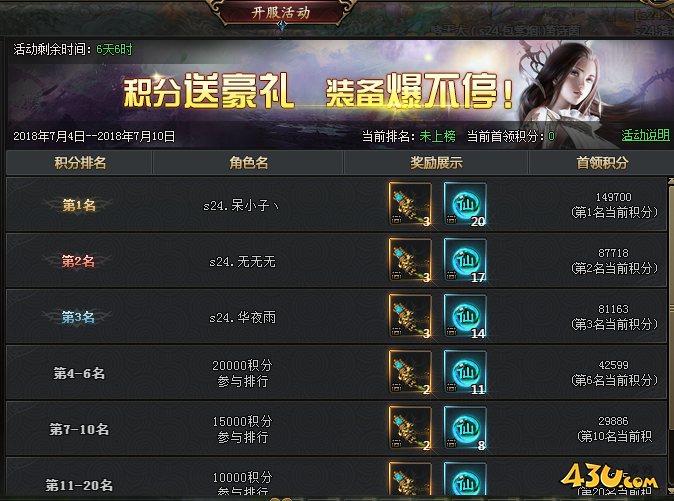Select the 角色名 column header
The height and width of the screenshot is (501, 674).
tap(248, 162)
